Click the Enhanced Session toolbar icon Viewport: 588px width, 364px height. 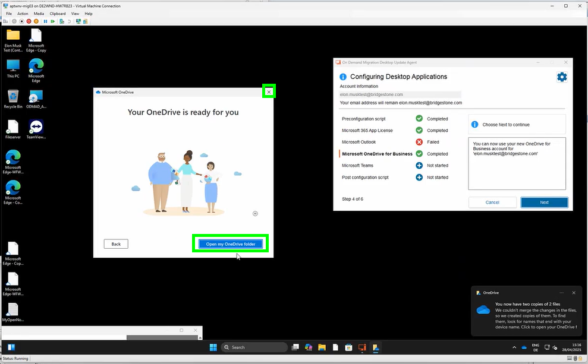pos(78,21)
